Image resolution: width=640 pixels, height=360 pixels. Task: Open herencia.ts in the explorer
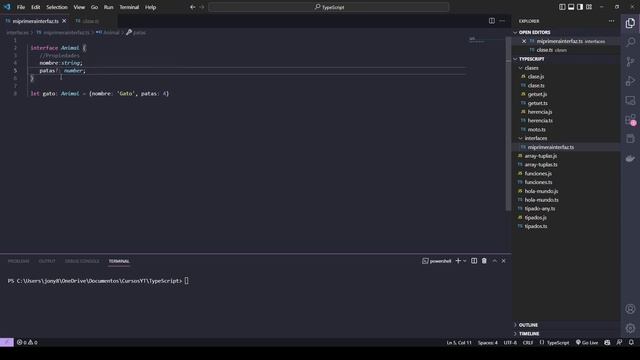click(x=540, y=120)
